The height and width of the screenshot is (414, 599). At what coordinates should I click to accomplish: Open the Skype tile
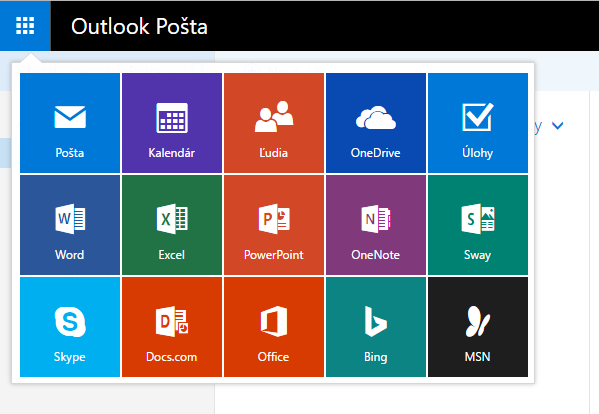70,327
